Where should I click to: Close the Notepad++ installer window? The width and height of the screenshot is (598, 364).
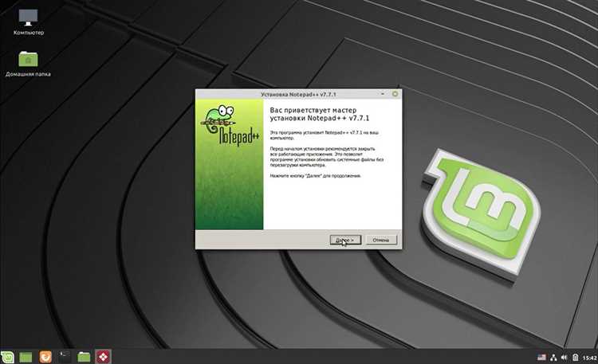(x=395, y=94)
